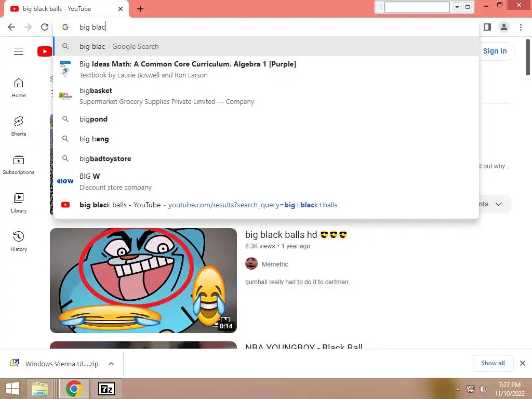Image resolution: width=532 pixels, height=399 pixels.
Task: Expand the chevron on the partly hidden chip
Action: click(498, 204)
